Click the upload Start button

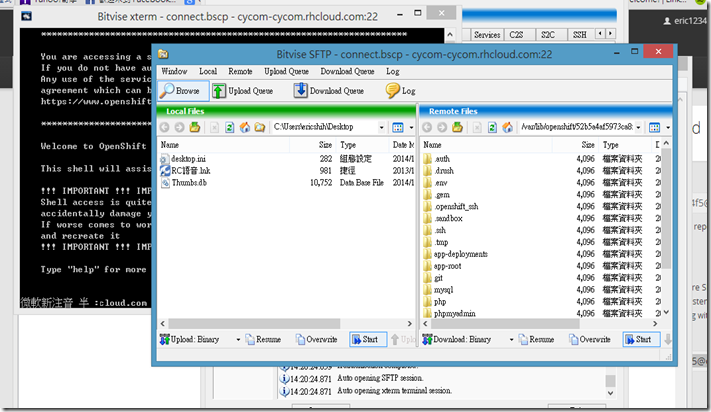tap(368, 339)
